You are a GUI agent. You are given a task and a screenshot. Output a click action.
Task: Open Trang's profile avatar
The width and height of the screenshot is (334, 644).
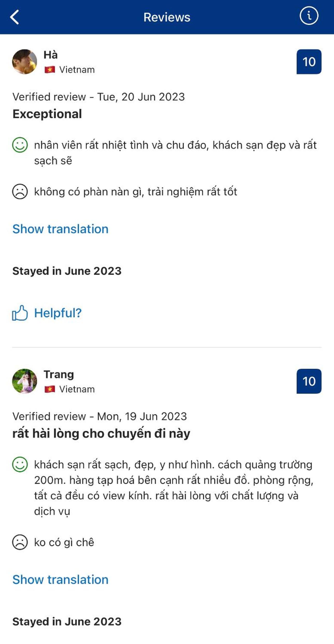(x=25, y=381)
